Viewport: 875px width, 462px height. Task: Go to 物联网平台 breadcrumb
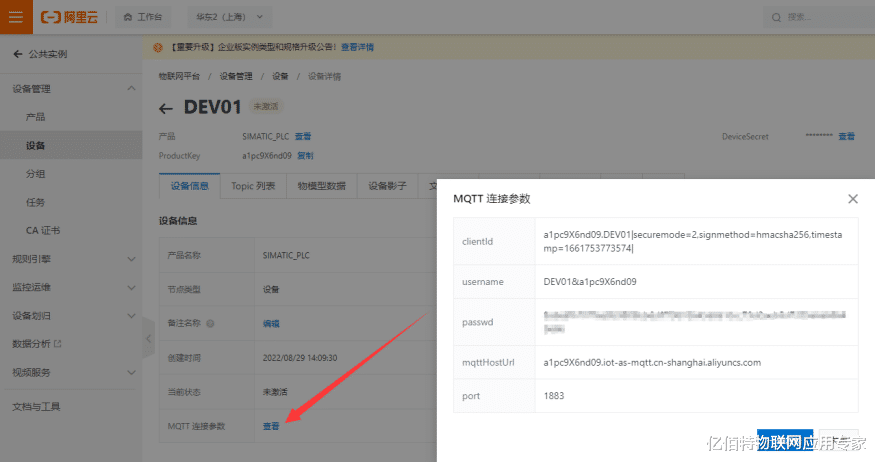[x=179, y=76]
